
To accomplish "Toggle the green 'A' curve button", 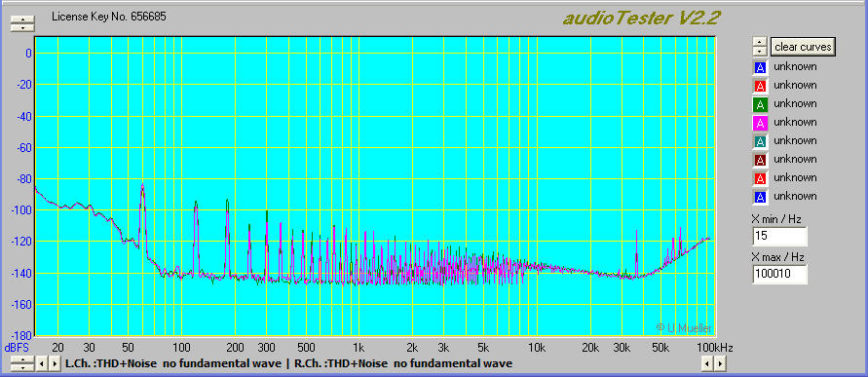I will click(x=761, y=104).
